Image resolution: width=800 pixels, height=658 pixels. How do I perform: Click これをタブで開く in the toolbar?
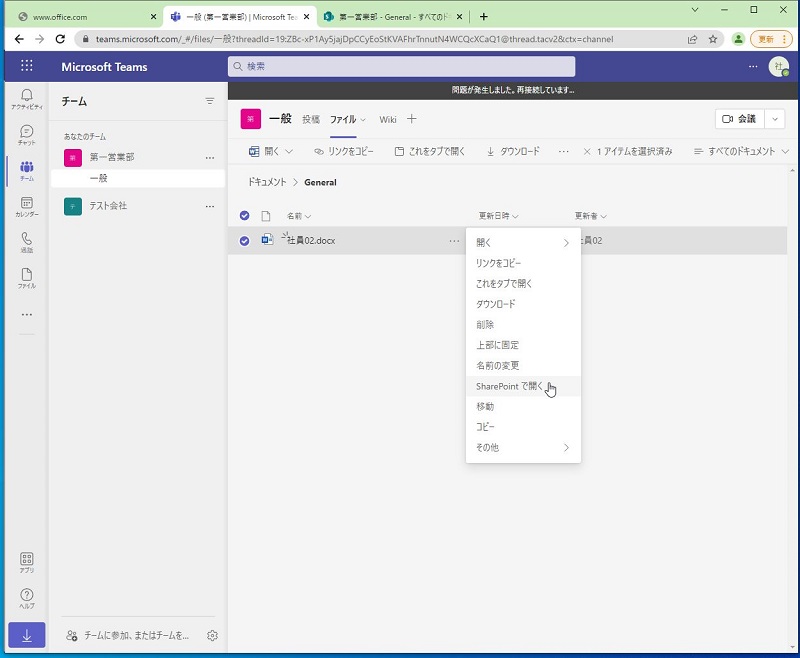[x=430, y=151]
